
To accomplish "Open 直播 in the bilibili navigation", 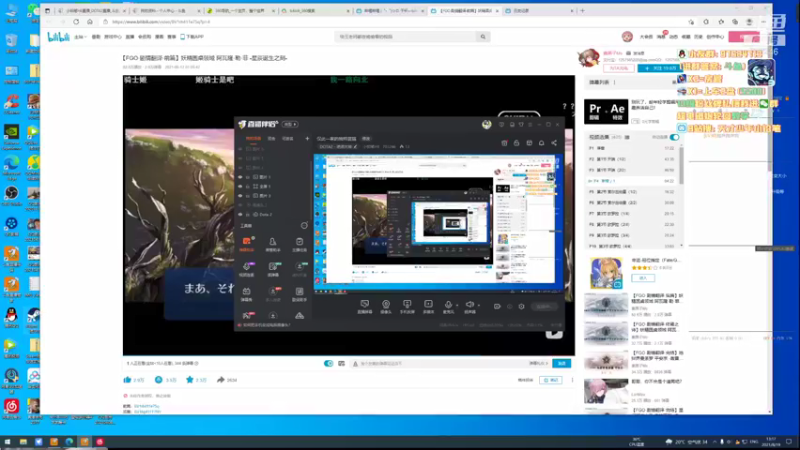I will [x=130, y=37].
